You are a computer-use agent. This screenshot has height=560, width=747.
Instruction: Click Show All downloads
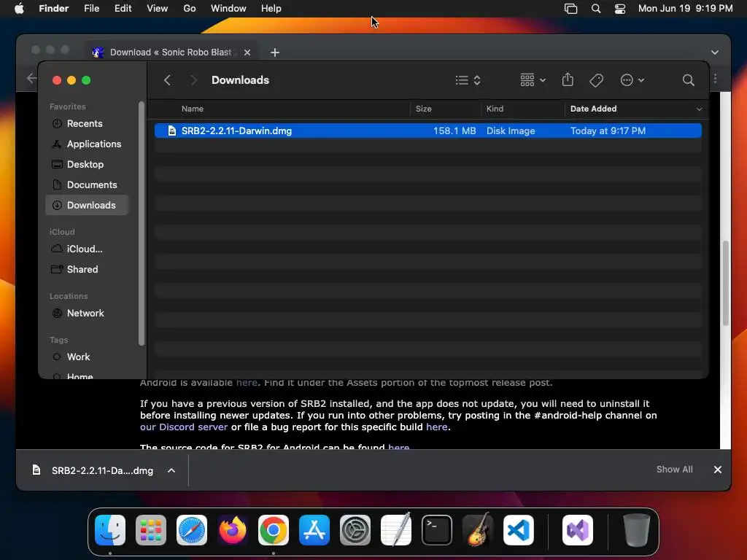674,470
